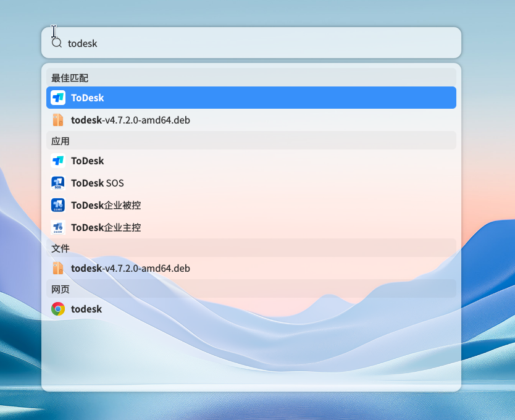
Task: Select the ToDesk企业被控 app icon
Action: [x=58, y=205]
